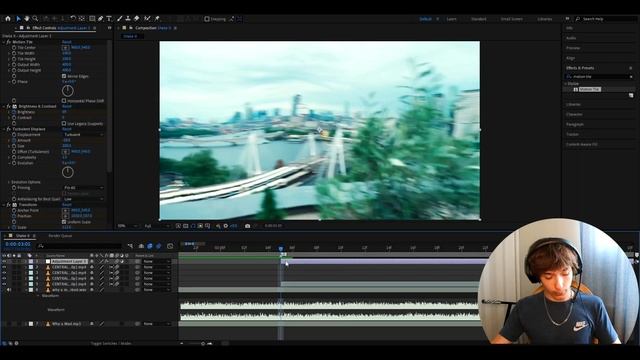
Task: Expand the Evolution Options group
Action: coord(9,182)
